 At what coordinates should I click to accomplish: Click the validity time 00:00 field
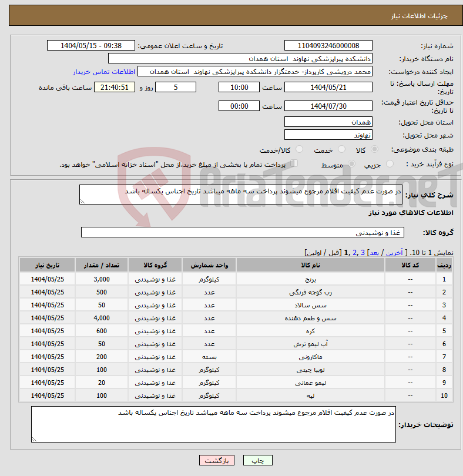[239, 106]
